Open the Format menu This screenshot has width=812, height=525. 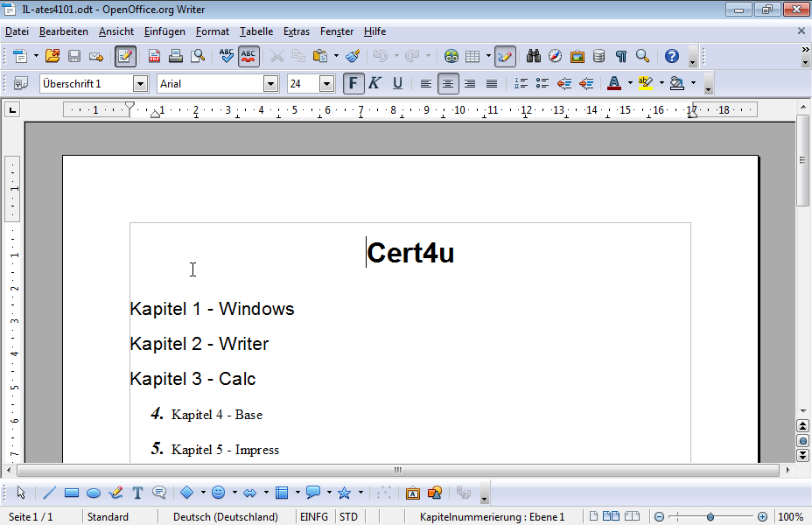click(x=213, y=31)
